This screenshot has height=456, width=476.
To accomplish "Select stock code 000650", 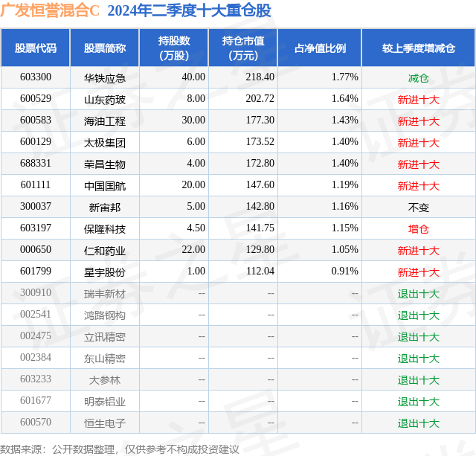I will (x=36, y=249).
